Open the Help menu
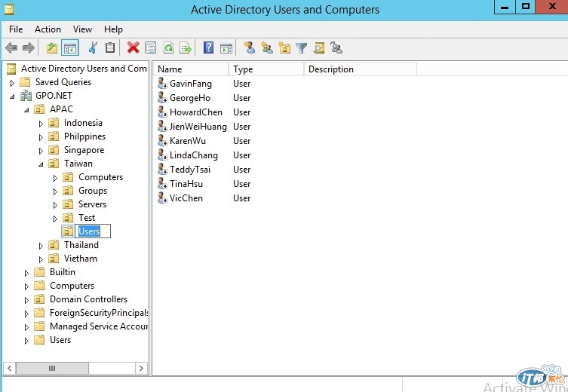568x392 pixels. tap(113, 29)
